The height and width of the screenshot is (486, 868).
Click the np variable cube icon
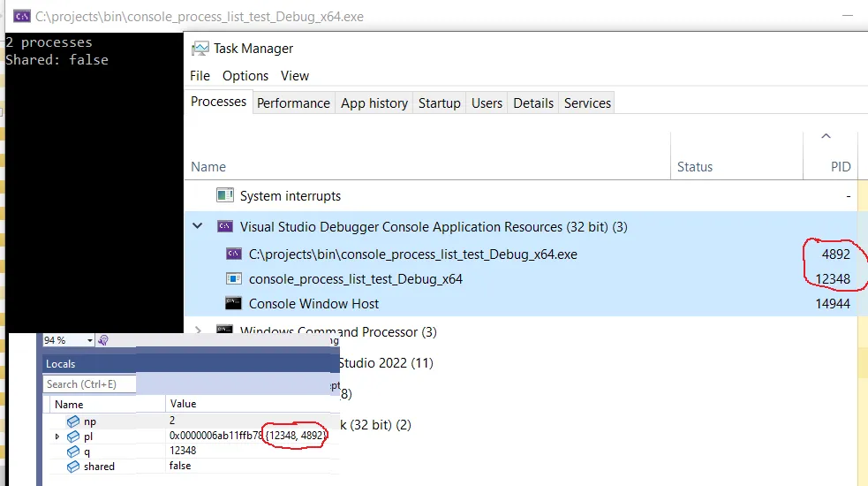pos(72,421)
